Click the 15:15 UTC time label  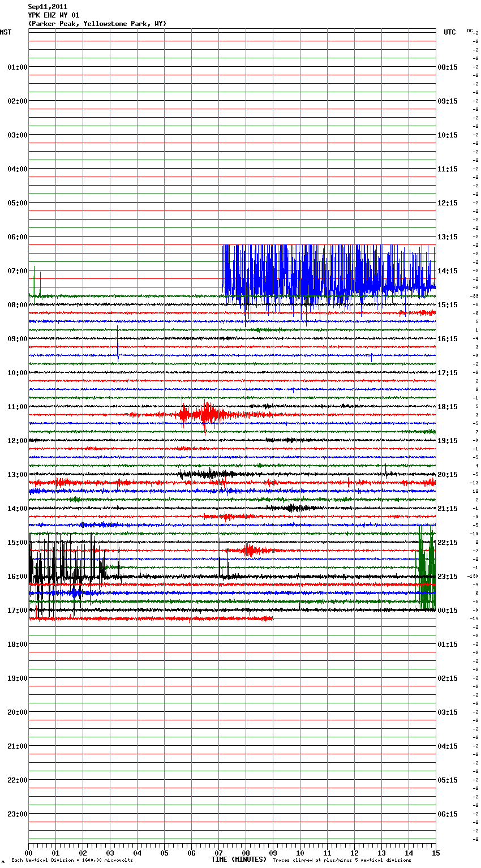click(x=448, y=305)
